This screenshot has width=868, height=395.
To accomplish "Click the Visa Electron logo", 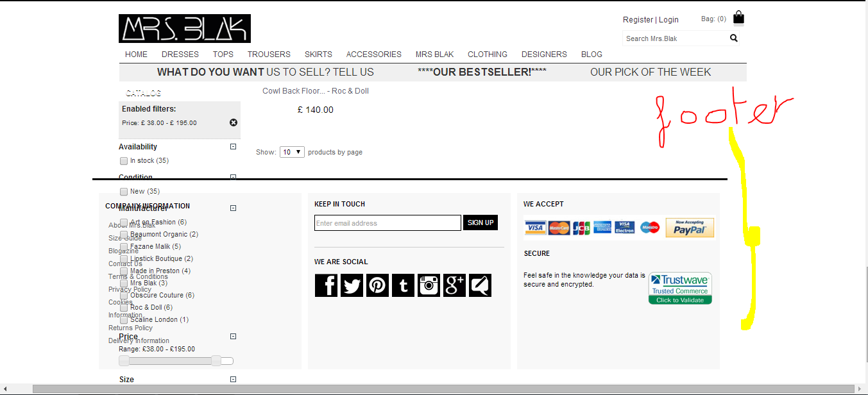I will coord(625,227).
